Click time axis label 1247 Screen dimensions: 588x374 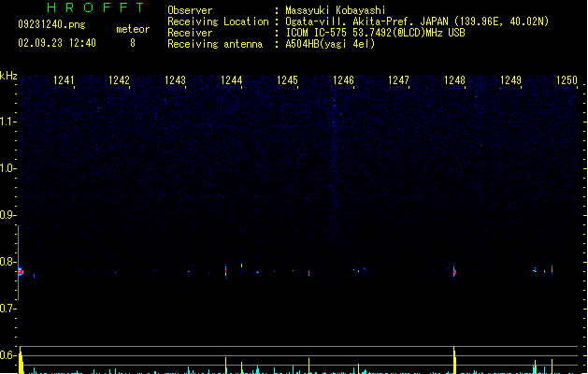[x=398, y=80]
